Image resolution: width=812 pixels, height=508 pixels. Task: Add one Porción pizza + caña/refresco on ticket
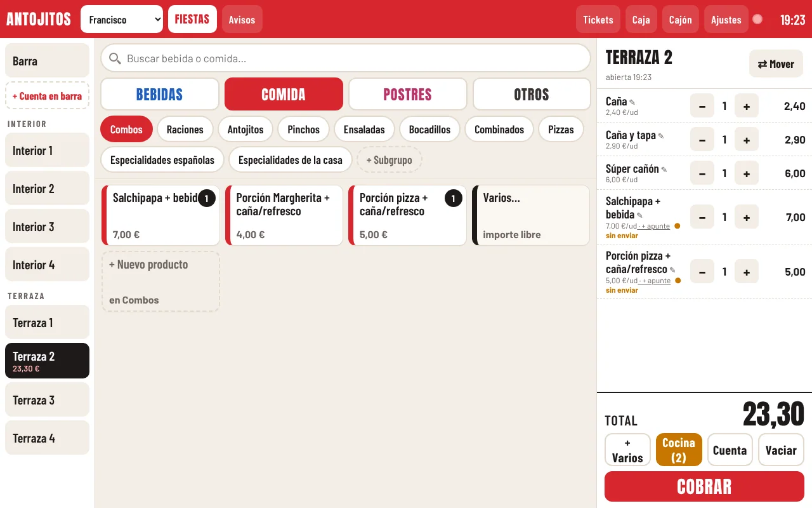click(747, 272)
